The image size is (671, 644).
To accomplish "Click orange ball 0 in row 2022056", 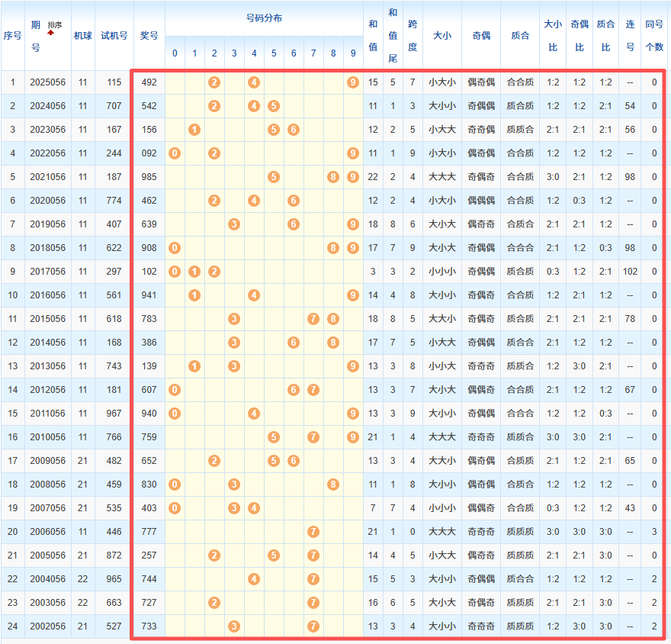I will pyautogui.click(x=175, y=153).
